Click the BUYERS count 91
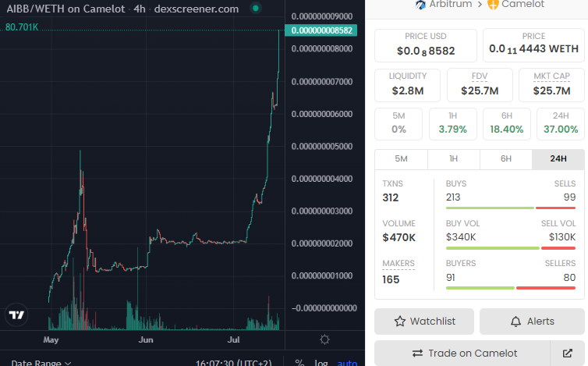The height and width of the screenshot is (366, 588). tap(451, 277)
